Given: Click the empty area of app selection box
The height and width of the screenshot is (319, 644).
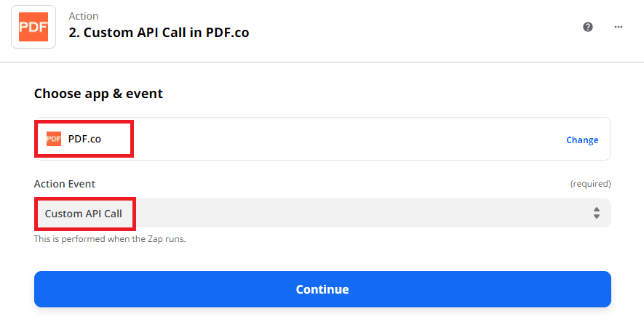Looking at the screenshot, I should tap(349, 139).
